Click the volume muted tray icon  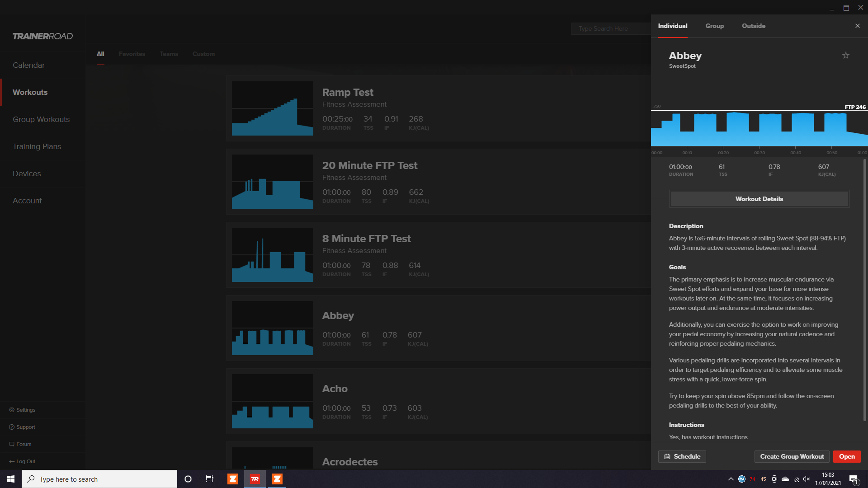[807, 479]
